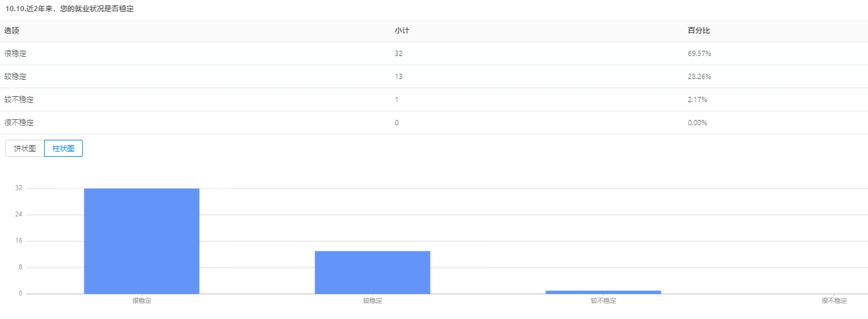Click the question title about 就业状况
Screen dimensions: 868x319
point(69,9)
